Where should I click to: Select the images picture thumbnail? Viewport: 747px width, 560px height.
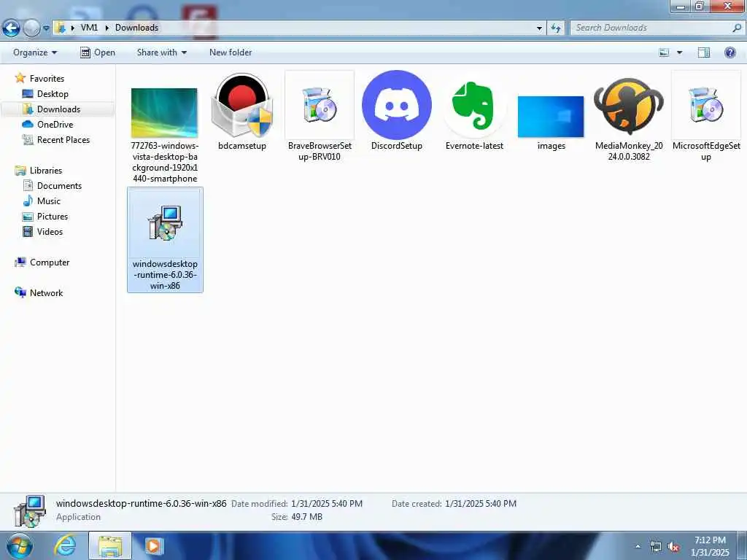click(x=551, y=117)
